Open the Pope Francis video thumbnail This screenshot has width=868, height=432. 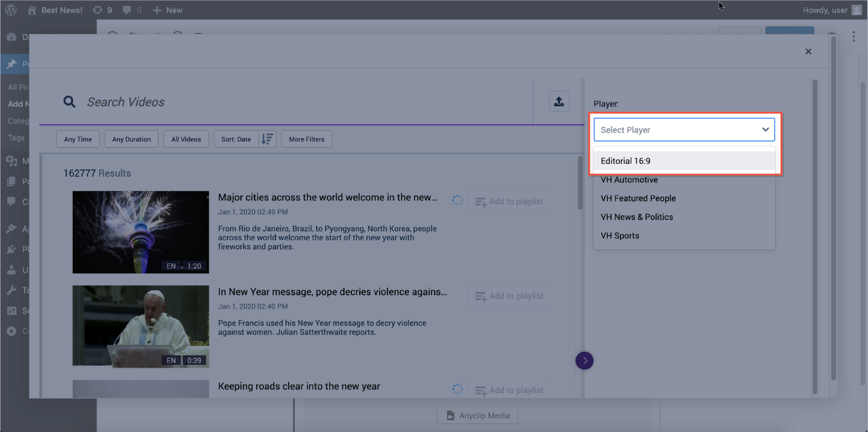pyautogui.click(x=141, y=326)
